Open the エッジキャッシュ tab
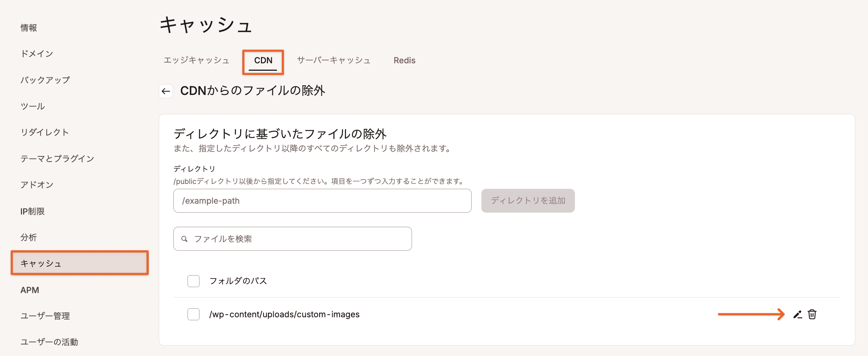The image size is (868, 356). [x=196, y=60]
